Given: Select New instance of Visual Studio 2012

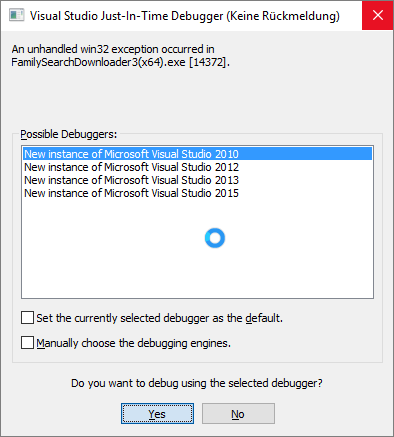Looking at the screenshot, I should click(198, 167).
